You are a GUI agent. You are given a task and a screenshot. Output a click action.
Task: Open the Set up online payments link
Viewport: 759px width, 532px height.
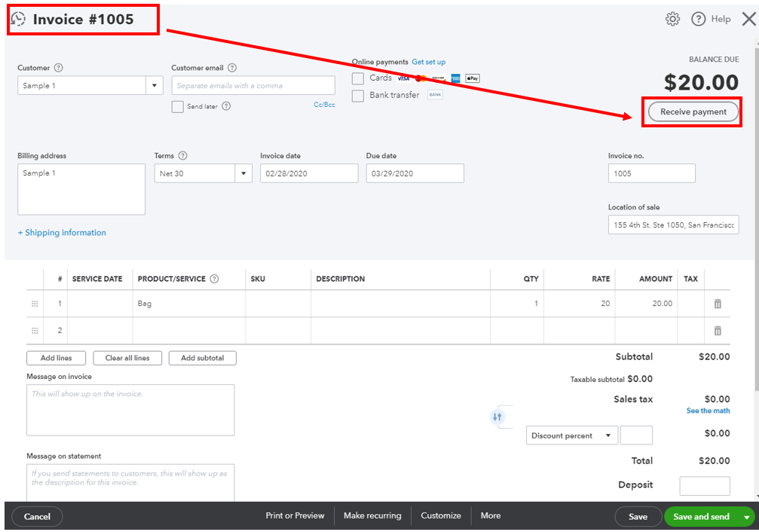pos(428,63)
